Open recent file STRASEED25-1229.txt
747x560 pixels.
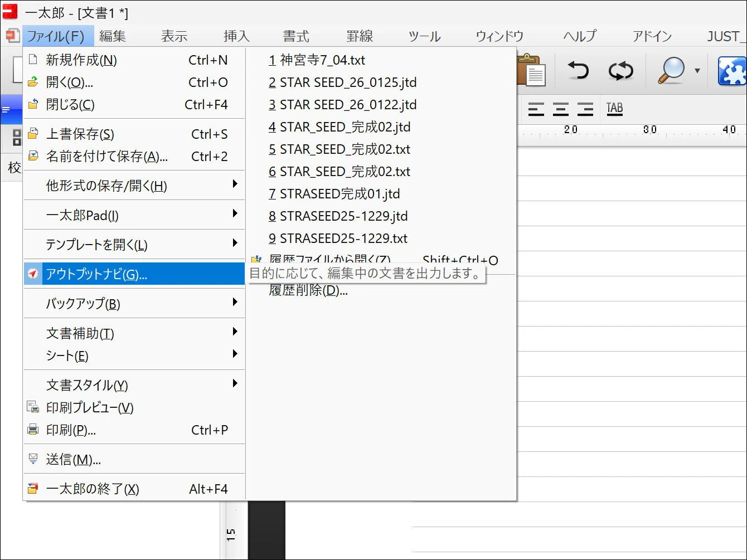[381, 238]
